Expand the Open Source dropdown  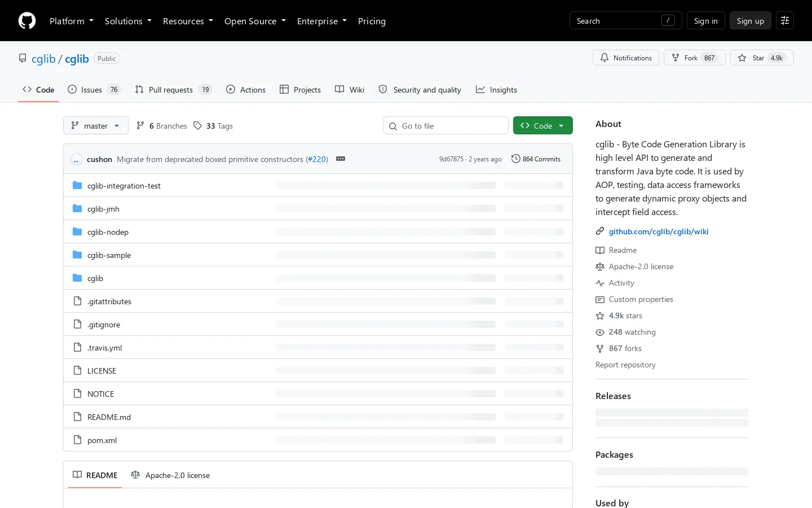tap(255, 21)
